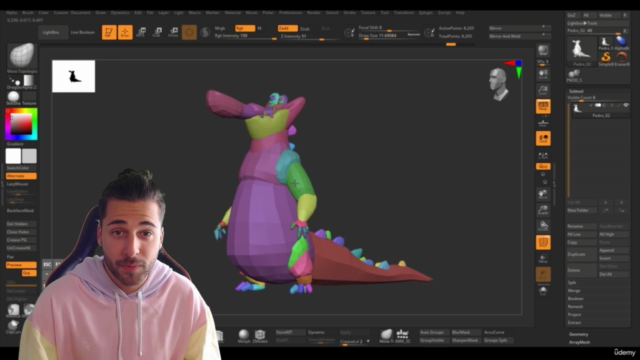Expand the Geometry palette section
The height and width of the screenshot is (360, 640).
point(579,334)
